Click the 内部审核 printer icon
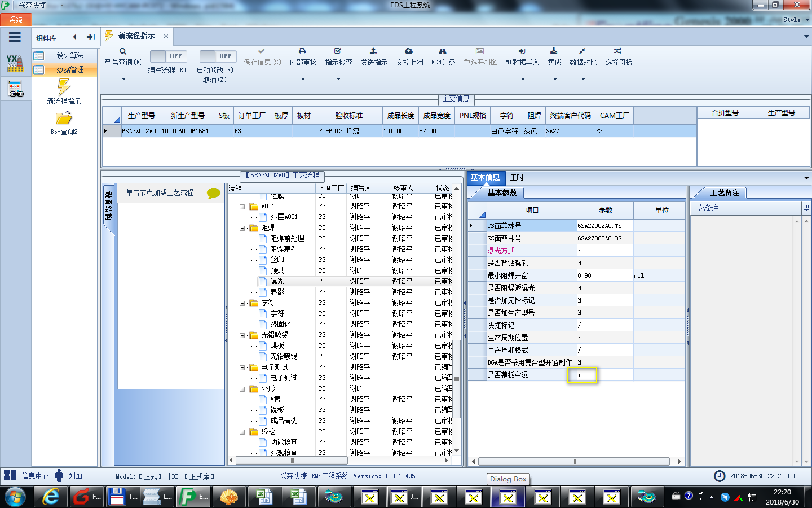The width and height of the screenshot is (812, 508). point(302,51)
